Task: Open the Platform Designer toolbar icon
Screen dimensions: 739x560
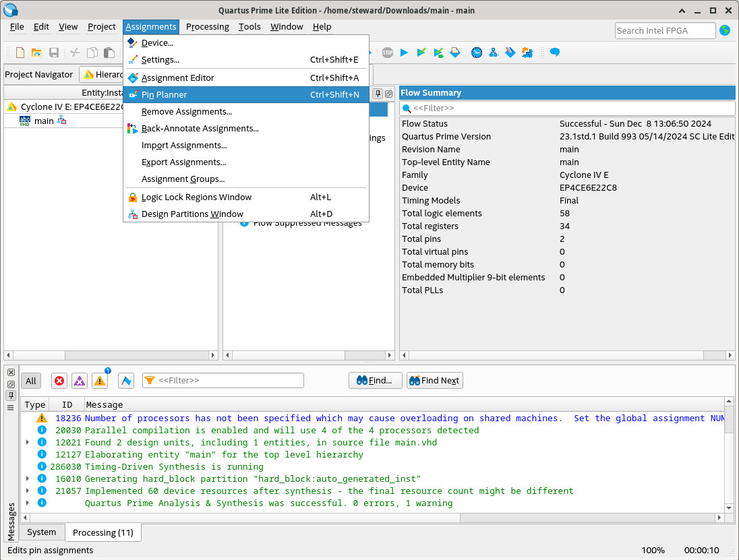Action: [527, 53]
